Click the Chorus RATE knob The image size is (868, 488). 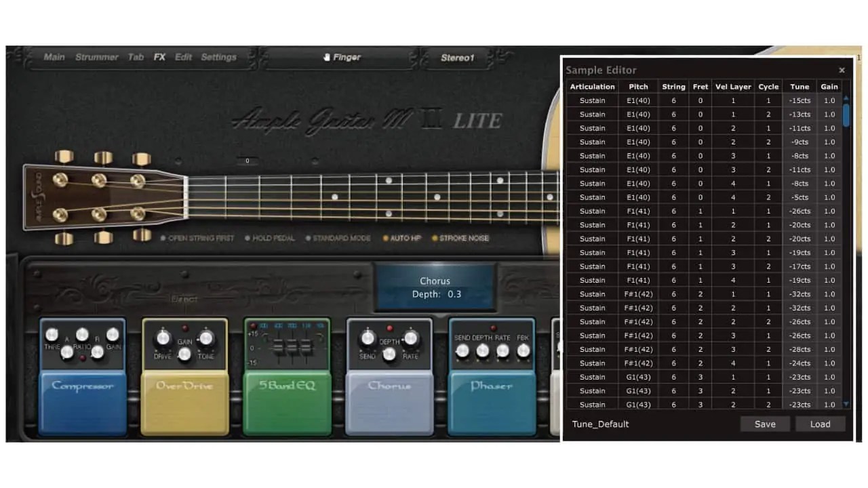click(411, 338)
